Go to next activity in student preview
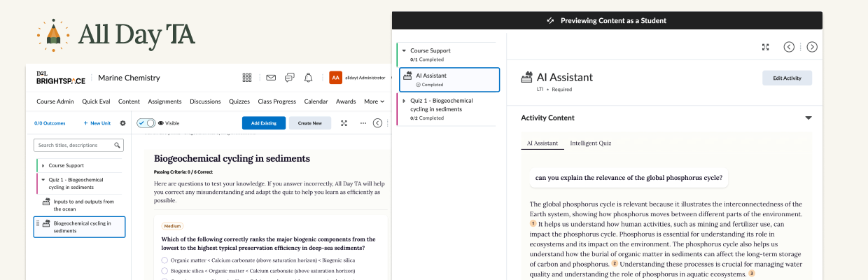The image size is (868, 280). [812, 47]
